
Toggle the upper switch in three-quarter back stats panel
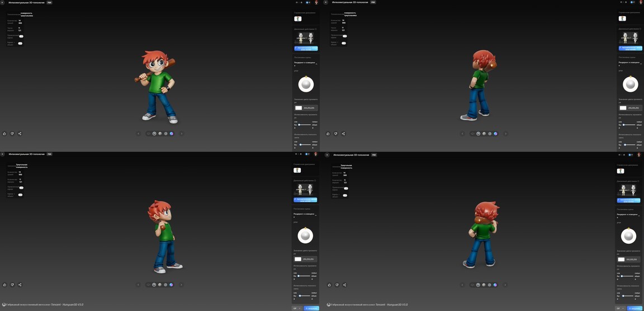344,36
